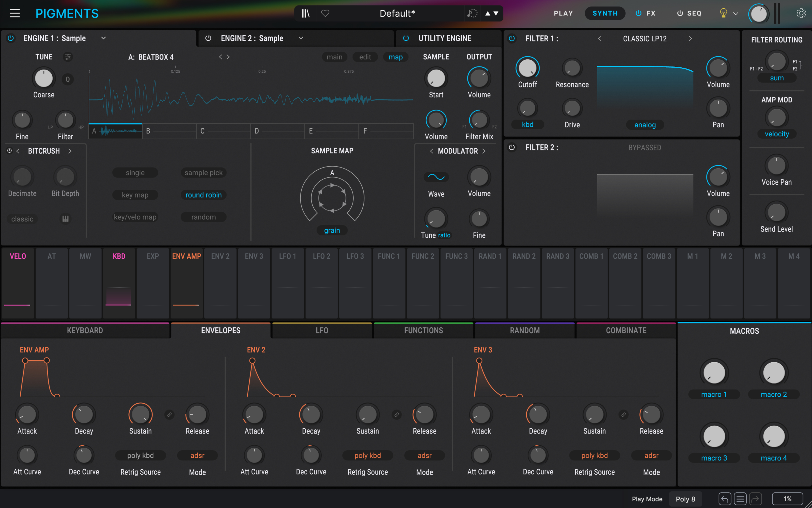Viewport: 812px width, 508px height.
Task: Select the sine Wave shape icon
Action: [x=436, y=177]
